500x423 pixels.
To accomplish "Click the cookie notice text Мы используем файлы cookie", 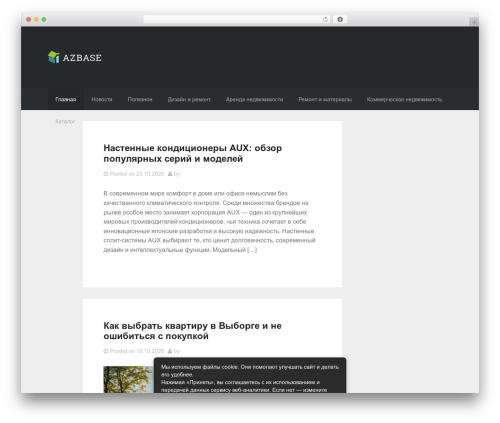I will [x=250, y=378].
